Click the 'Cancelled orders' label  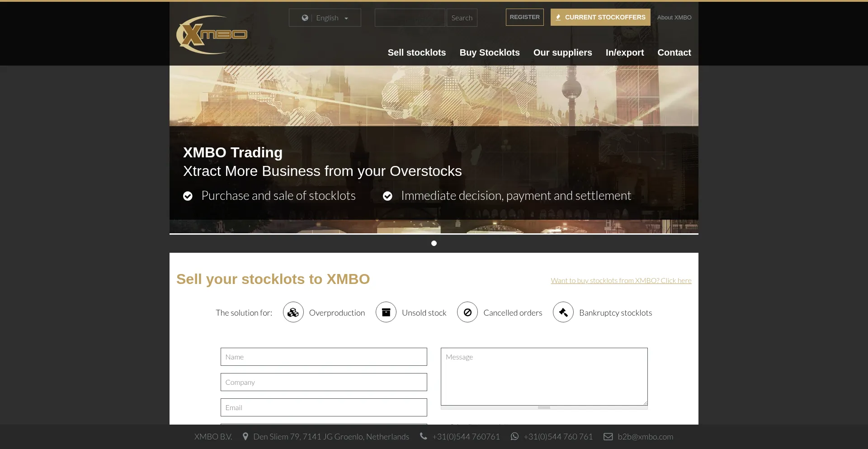pos(513,312)
